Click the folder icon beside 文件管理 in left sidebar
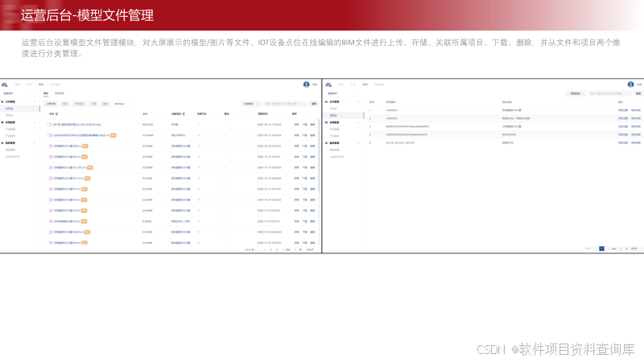644x362 pixels. tap(2, 102)
